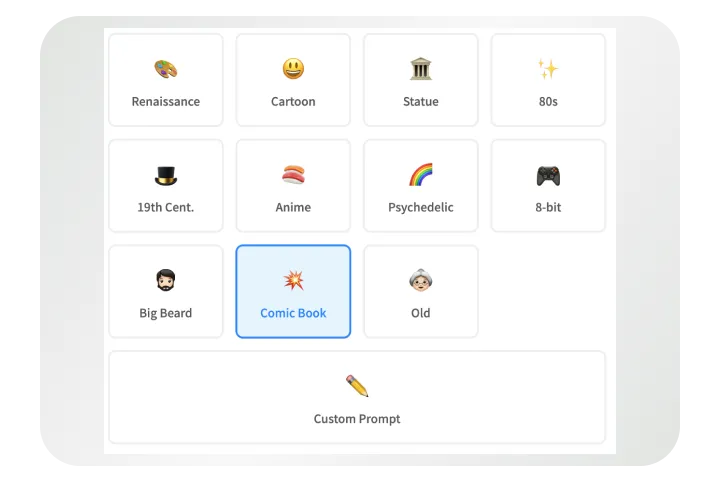Click the sparkles icon for 80s
The image size is (720, 480).
(x=548, y=69)
